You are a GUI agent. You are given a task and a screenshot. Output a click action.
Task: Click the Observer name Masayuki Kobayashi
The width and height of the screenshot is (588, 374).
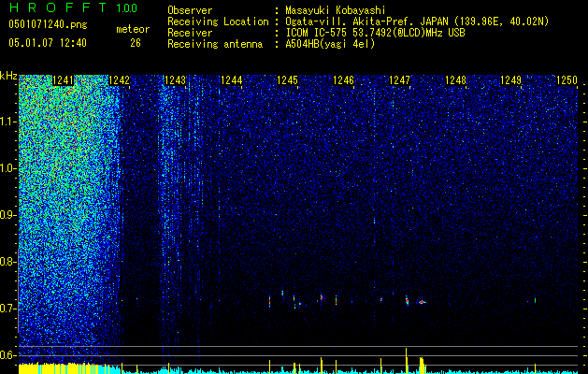pos(336,10)
